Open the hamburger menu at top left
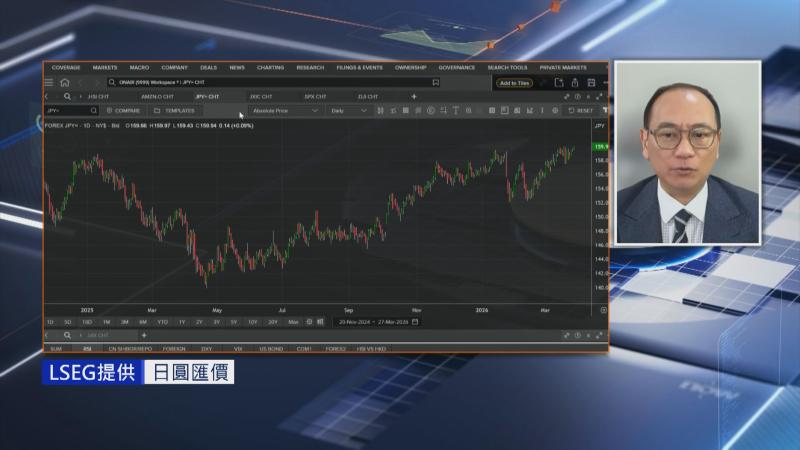800x450 pixels. pyautogui.click(x=49, y=83)
